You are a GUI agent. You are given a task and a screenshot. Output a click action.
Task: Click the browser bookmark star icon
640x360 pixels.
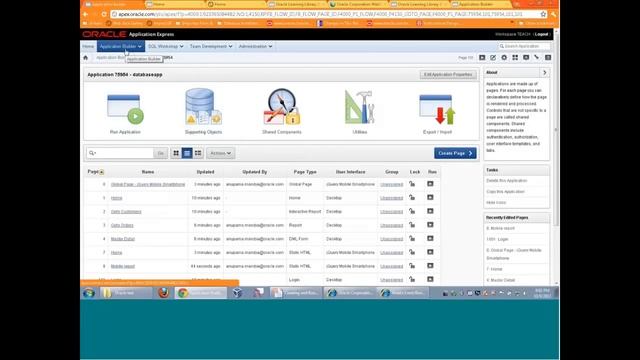click(x=543, y=14)
